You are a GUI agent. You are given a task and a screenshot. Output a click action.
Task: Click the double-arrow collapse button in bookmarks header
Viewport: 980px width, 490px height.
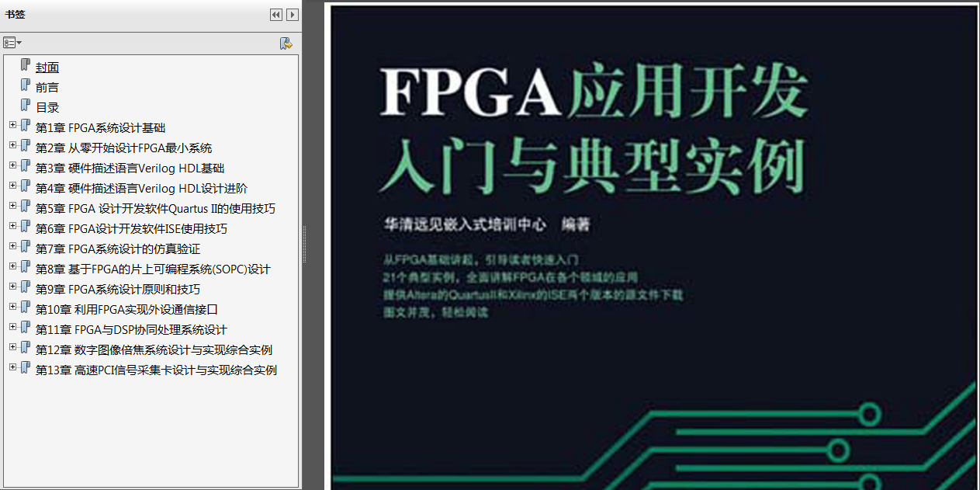click(x=275, y=15)
